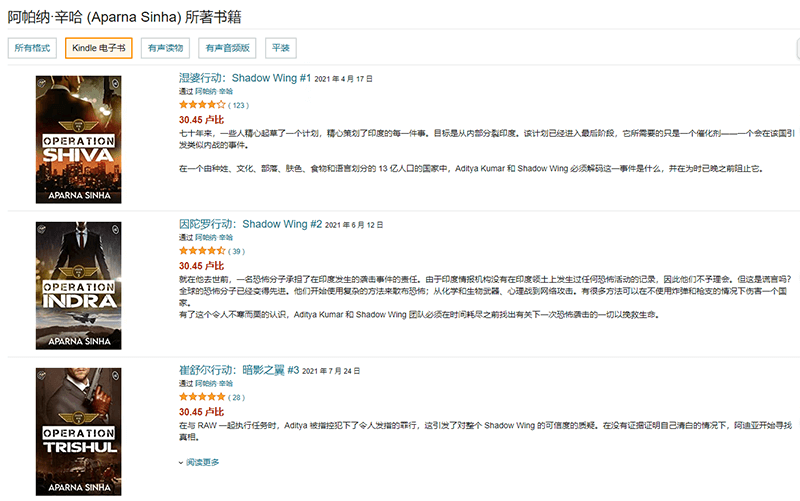
Task: Select the 所有格式 format filter
Action: tap(32, 48)
